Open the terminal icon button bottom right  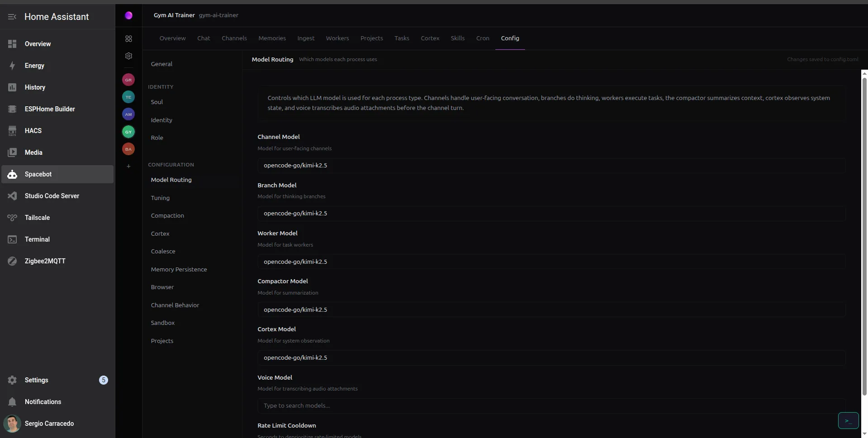tap(848, 421)
